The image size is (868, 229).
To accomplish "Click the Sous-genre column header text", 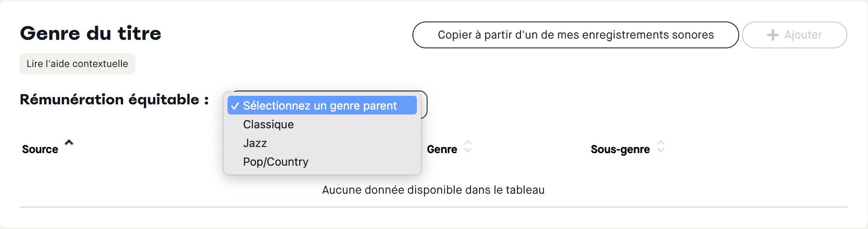I will click(620, 149).
